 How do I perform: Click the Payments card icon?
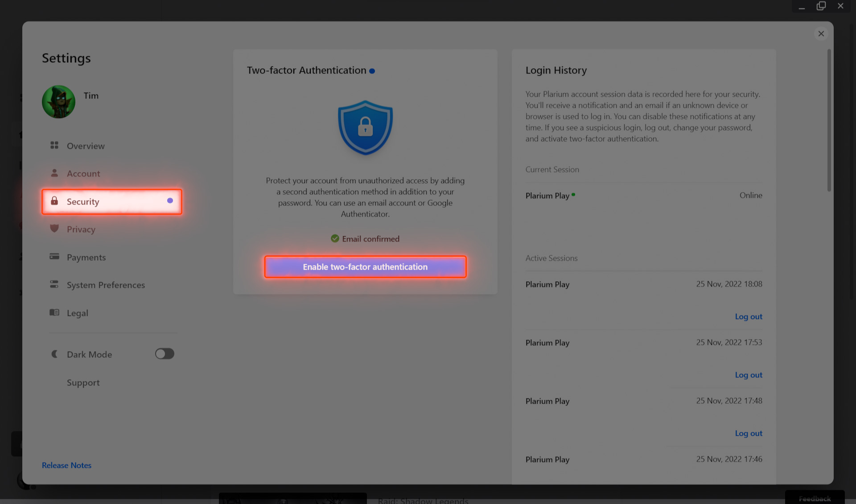(x=54, y=256)
